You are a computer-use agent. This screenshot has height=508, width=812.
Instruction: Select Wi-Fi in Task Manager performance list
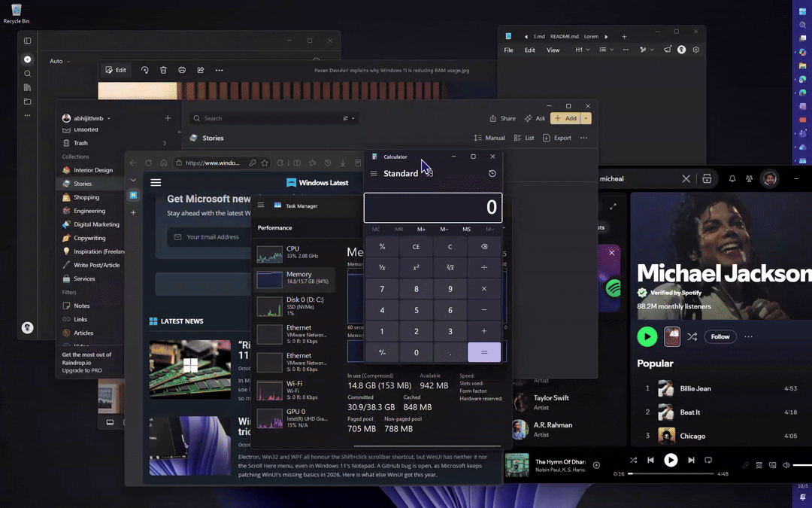click(x=294, y=390)
